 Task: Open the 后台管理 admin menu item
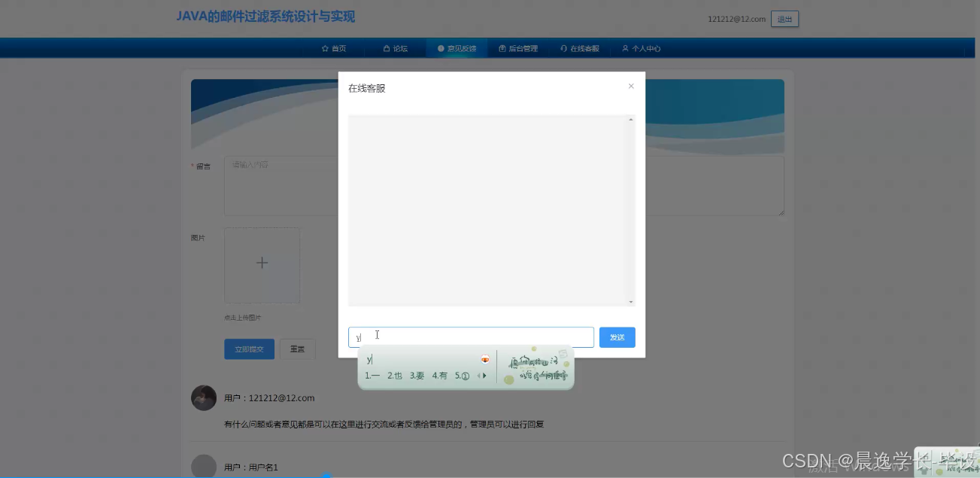click(x=518, y=48)
